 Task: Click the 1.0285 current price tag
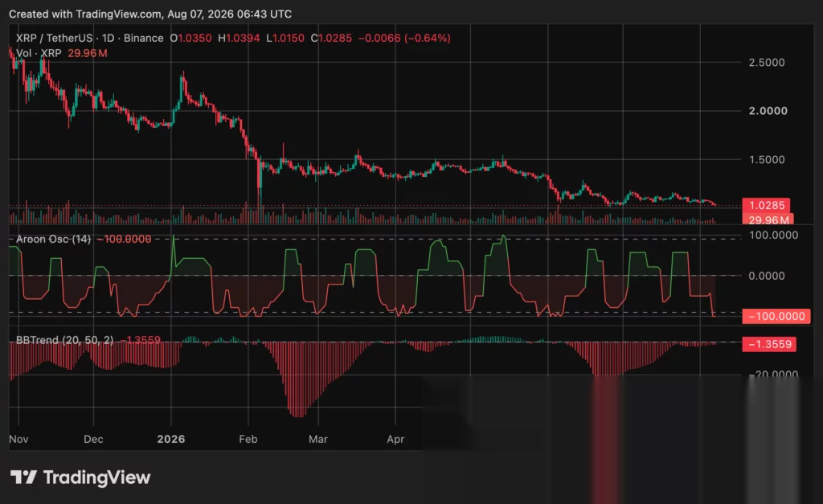tap(766, 205)
